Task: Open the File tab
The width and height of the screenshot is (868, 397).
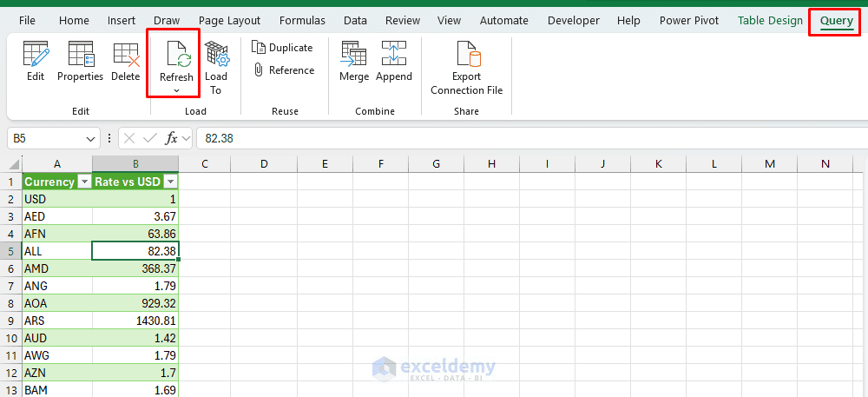Action: pyautogui.click(x=27, y=21)
